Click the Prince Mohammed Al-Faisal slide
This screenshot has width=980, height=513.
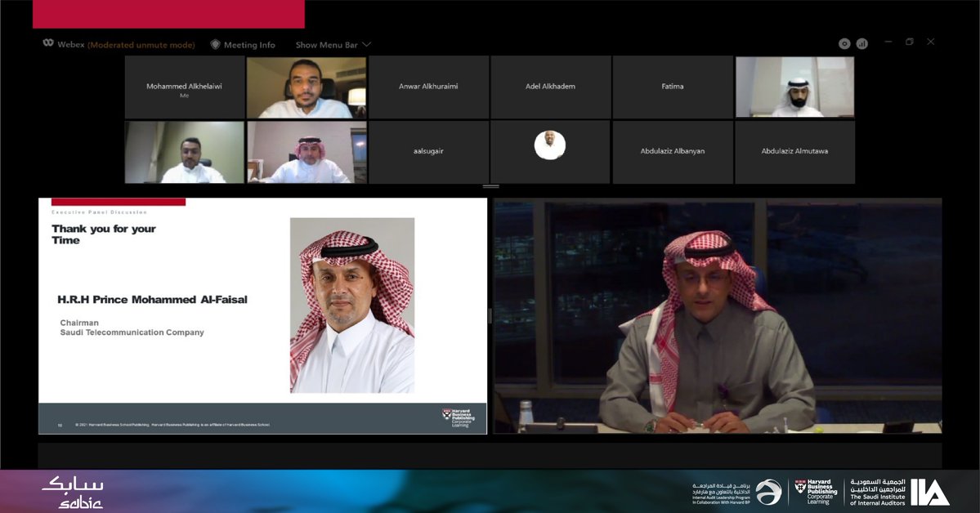(x=261, y=314)
